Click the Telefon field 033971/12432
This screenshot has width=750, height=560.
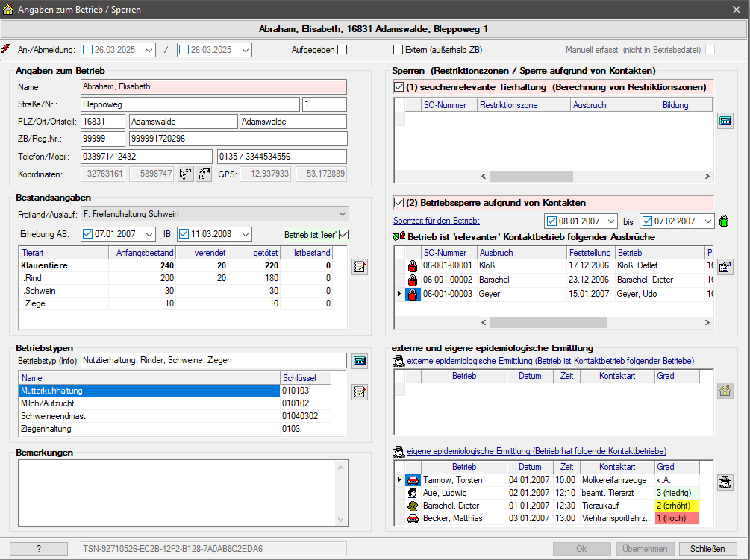click(x=146, y=157)
